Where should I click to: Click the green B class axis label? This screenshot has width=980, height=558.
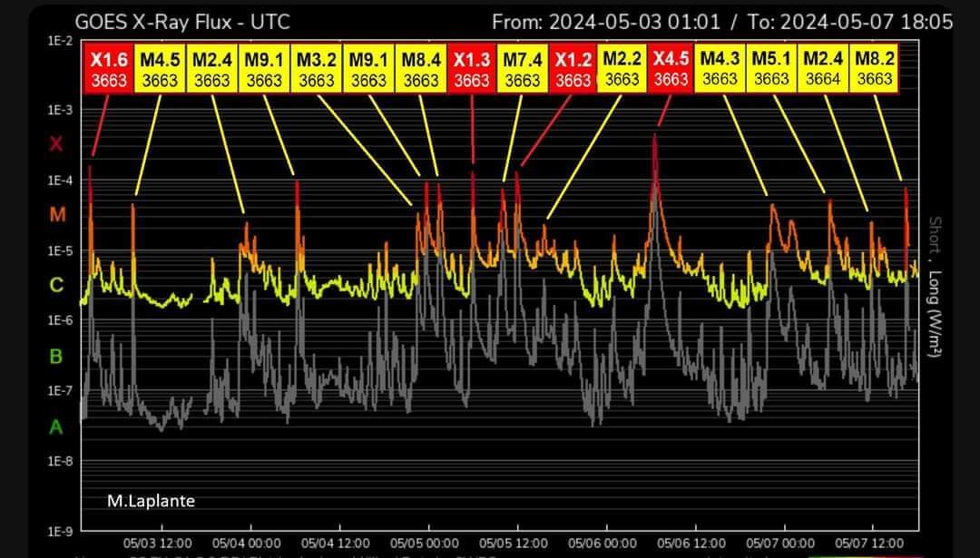click(x=56, y=357)
